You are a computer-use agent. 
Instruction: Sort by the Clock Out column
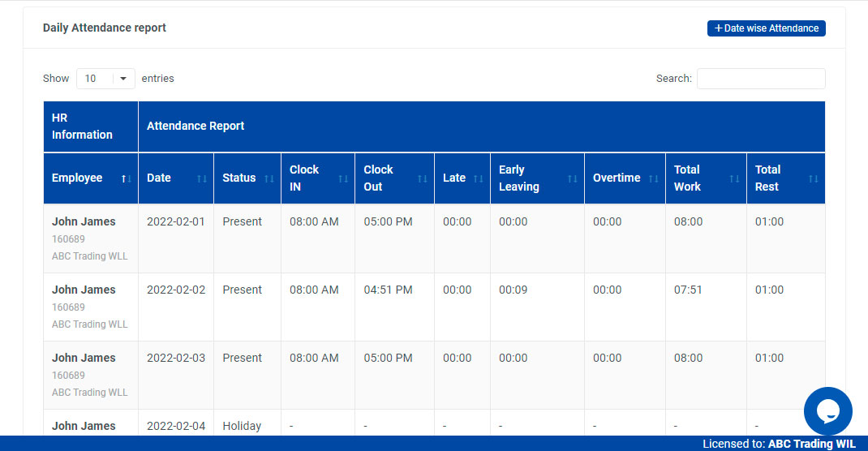click(x=422, y=178)
